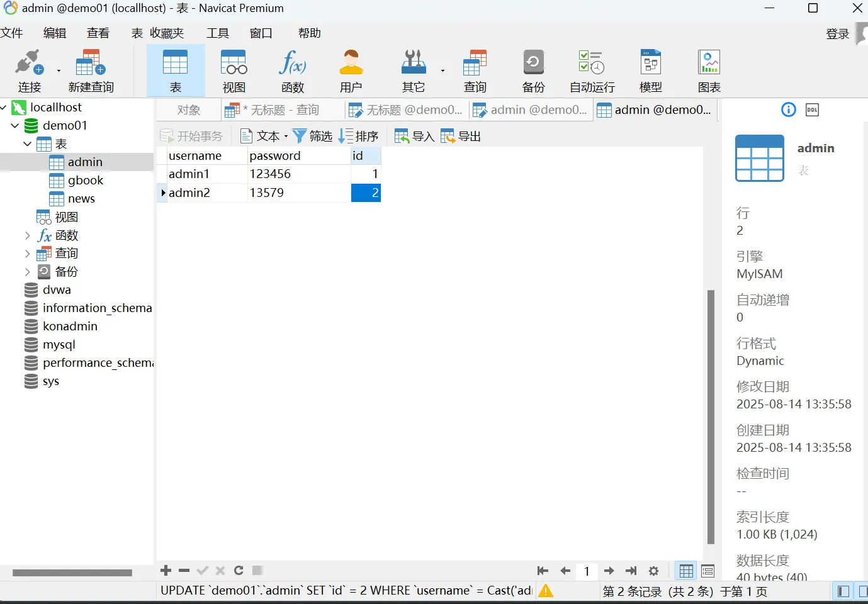Switch to the Objects (对象) tab
Viewport: 868px width, 604px height.
pos(188,110)
